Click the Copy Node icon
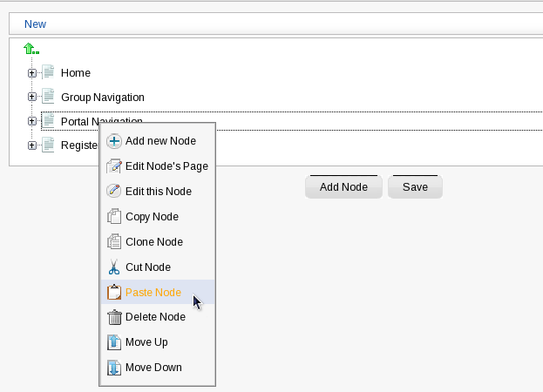The width and height of the screenshot is (543, 392). [114, 216]
